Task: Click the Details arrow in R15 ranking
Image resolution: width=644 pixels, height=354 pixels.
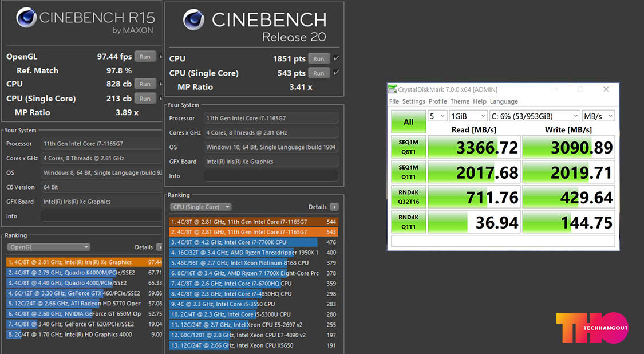Action: coord(159,247)
